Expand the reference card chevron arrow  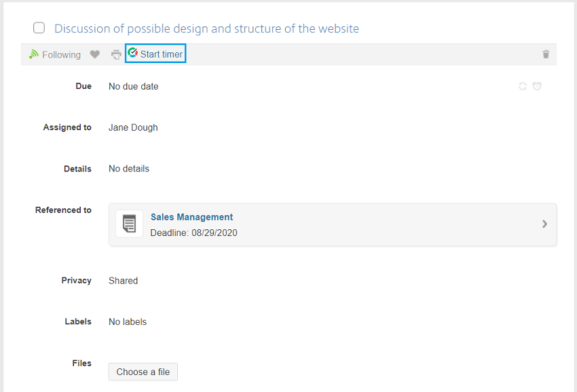[x=544, y=224]
